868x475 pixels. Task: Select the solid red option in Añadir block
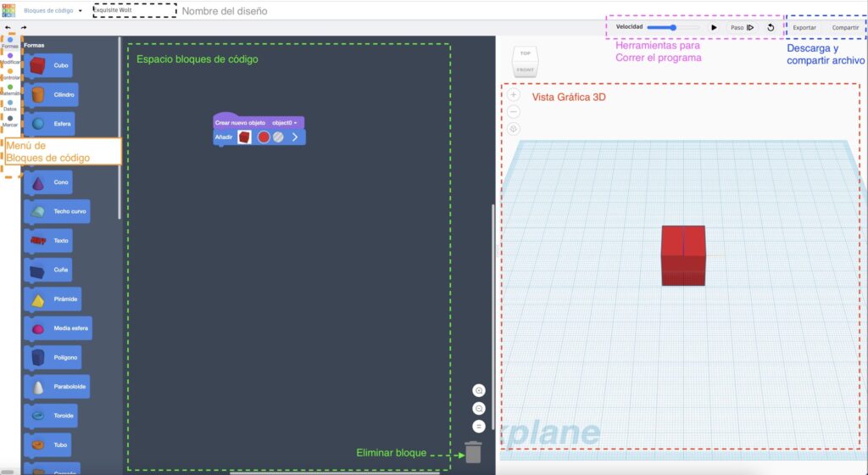(264, 137)
